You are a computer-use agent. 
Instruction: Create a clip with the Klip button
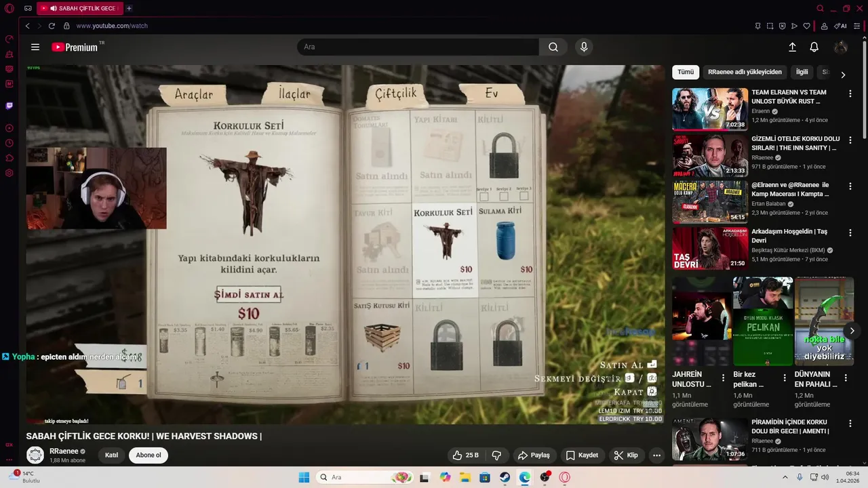tap(625, 455)
